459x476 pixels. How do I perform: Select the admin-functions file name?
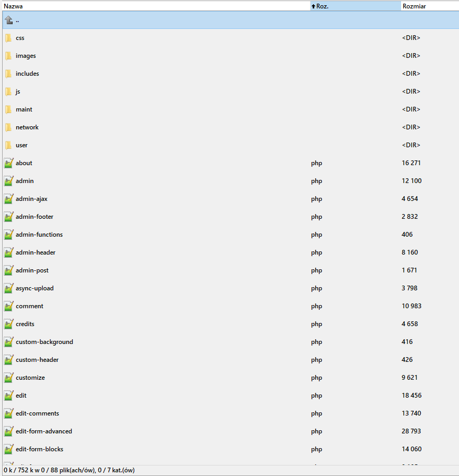coord(39,235)
